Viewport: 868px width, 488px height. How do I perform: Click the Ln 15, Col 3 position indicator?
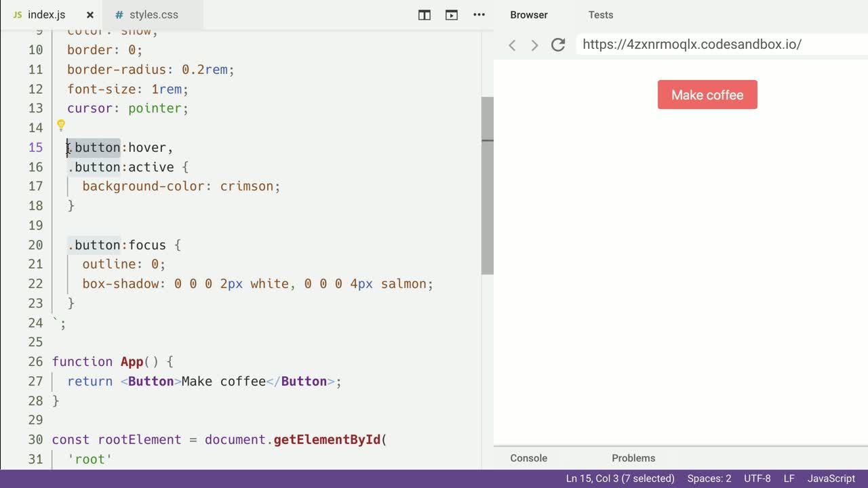tap(620, 479)
